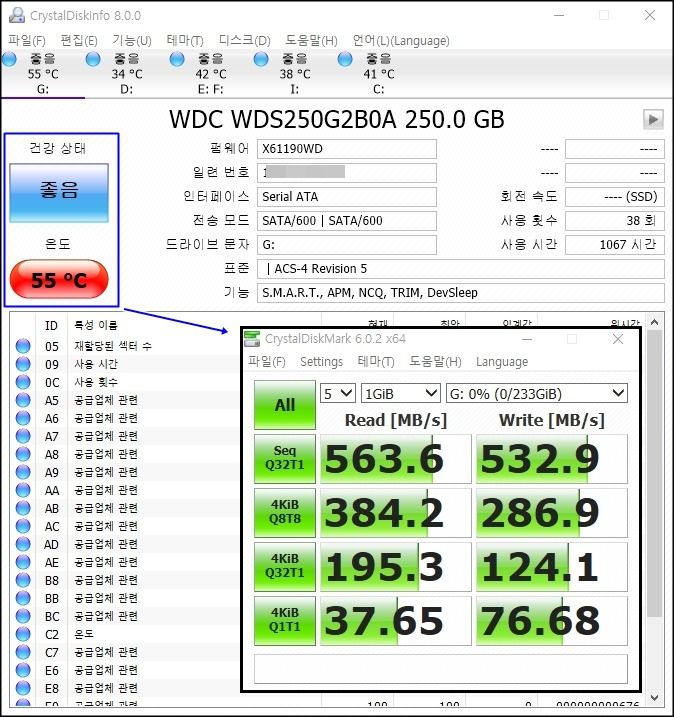674x717 pixels.
Task: Click the next-disk arrow beside the drive title
Action: tap(653, 119)
